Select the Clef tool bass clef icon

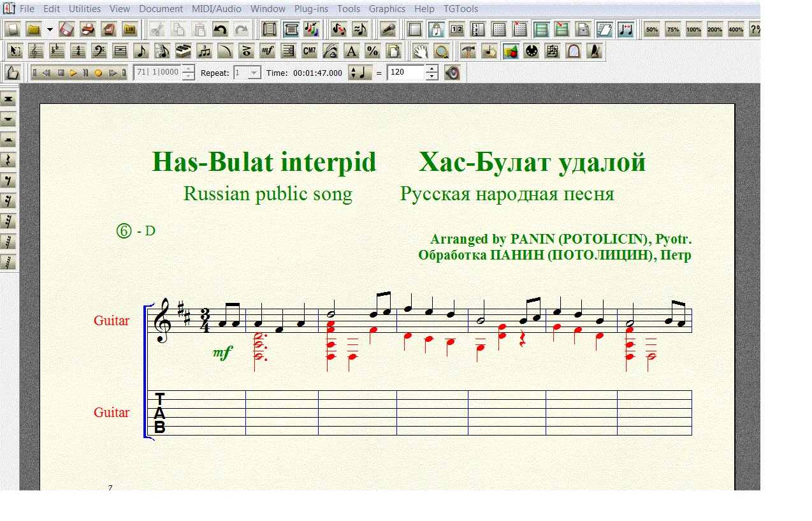[99, 51]
